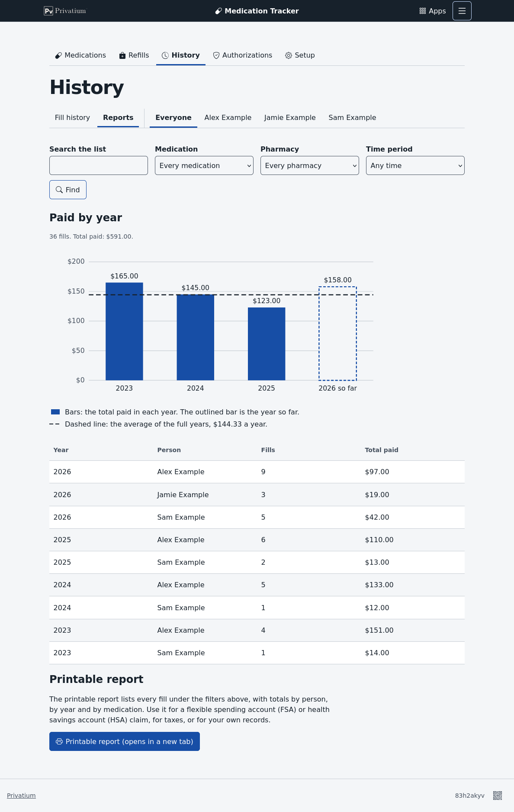Open the Apps grid menu
The image size is (514, 812).
coord(433,11)
